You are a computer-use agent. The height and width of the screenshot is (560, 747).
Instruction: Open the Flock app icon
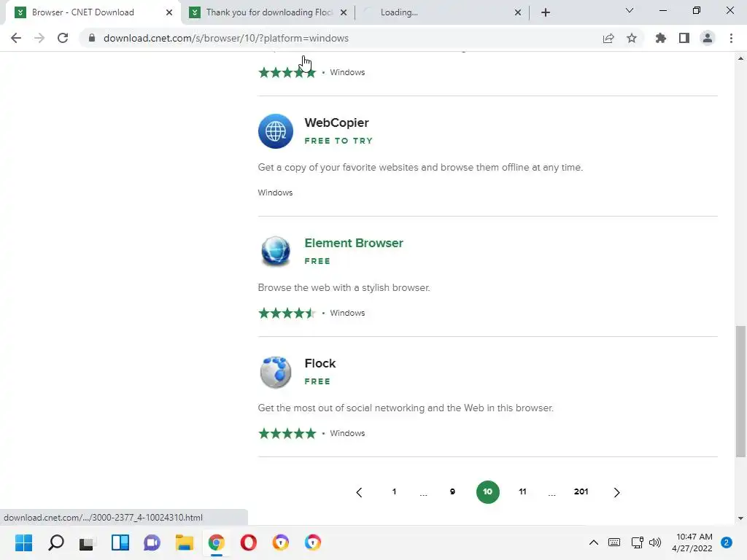[275, 372]
